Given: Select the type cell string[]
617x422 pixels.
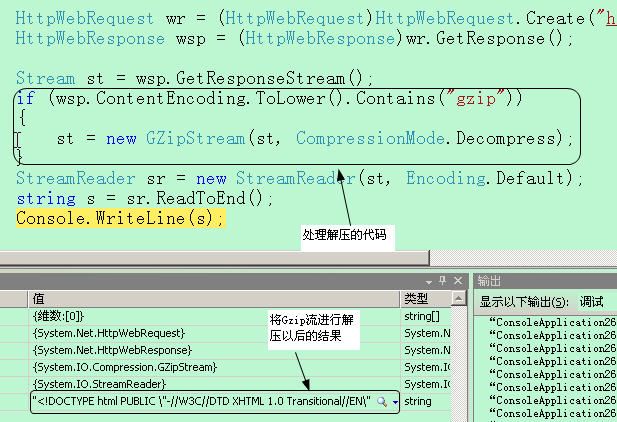Looking at the screenshot, I should tap(422, 316).
